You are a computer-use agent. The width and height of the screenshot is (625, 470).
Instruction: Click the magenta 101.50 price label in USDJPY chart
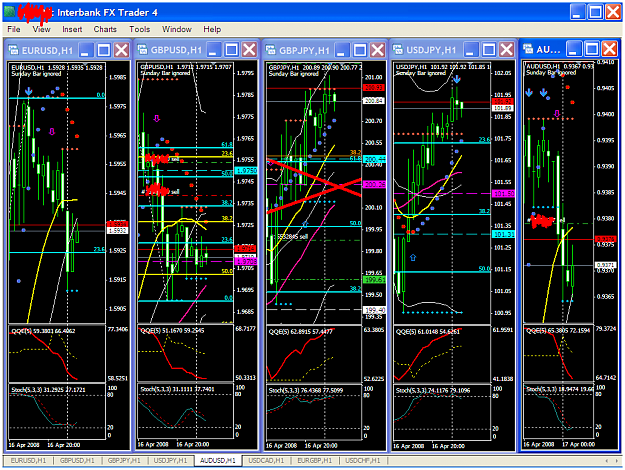pos(503,194)
